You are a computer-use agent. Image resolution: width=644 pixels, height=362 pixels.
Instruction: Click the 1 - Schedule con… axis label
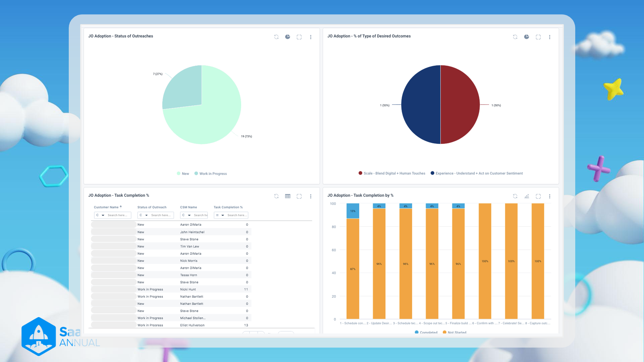pyautogui.click(x=353, y=323)
